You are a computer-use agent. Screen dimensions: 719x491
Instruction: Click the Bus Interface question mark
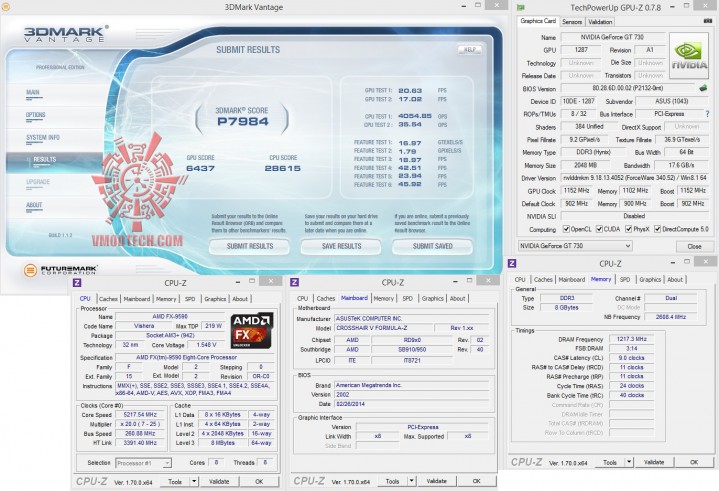coord(707,114)
